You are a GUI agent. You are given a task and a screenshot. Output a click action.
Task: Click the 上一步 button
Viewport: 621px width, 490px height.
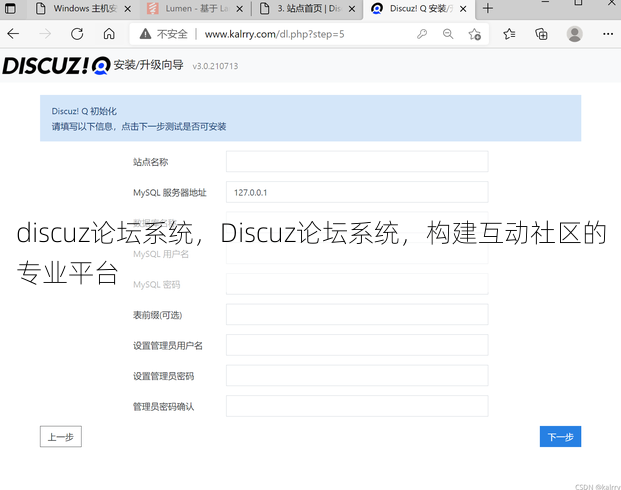pyautogui.click(x=61, y=437)
